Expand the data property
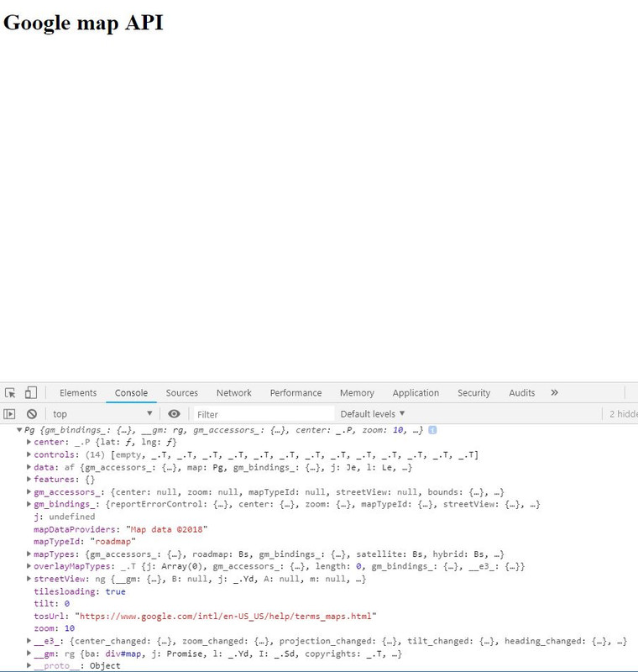The height and width of the screenshot is (672, 638). coord(29,467)
